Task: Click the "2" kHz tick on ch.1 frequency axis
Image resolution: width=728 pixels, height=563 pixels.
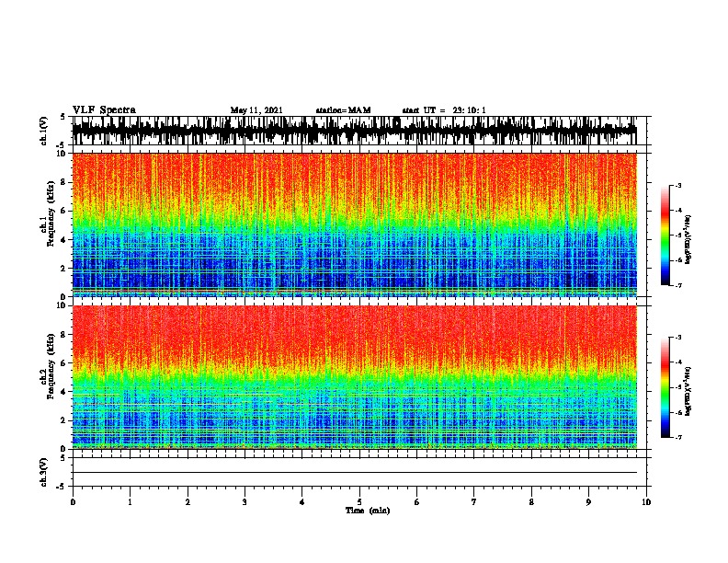Action: pos(64,268)
